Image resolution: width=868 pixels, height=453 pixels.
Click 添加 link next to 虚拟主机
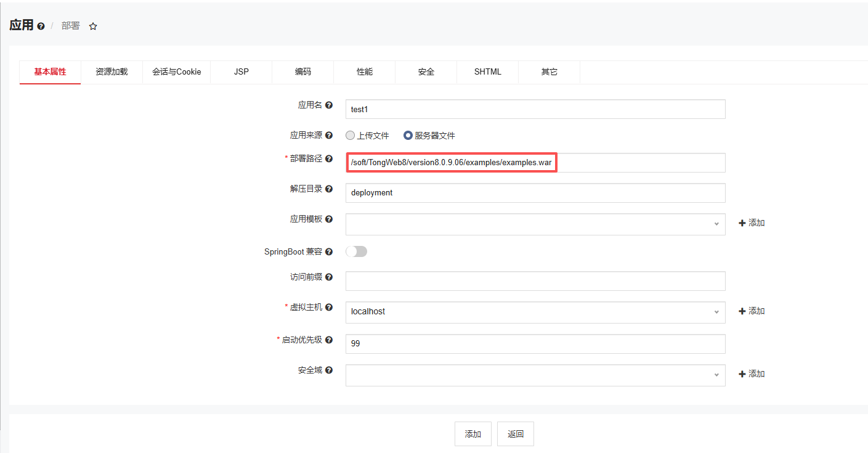pyautogui.click(x=752, y=311)
